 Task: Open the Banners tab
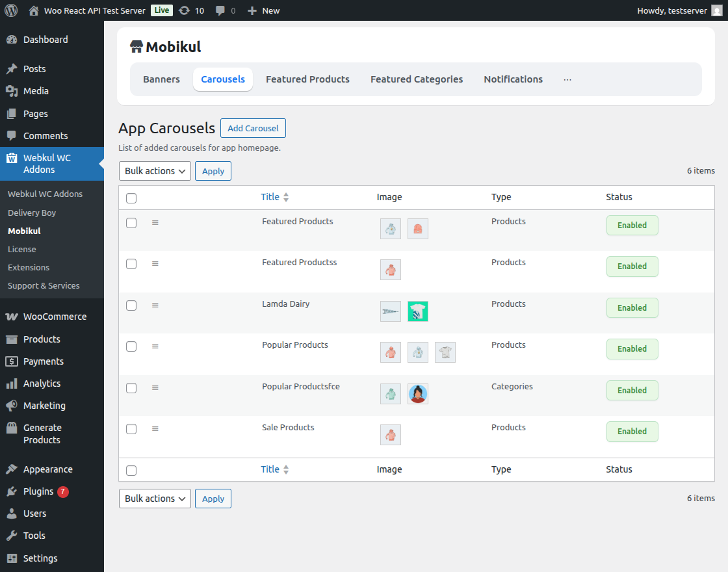pyautogui.click(x=161, y=79)
